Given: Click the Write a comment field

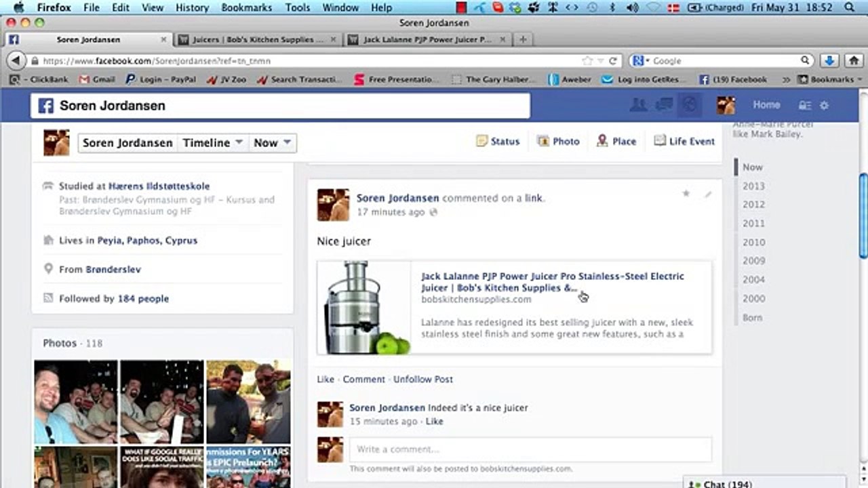Looking at the screenshot, I should click(x=530, y=449).
